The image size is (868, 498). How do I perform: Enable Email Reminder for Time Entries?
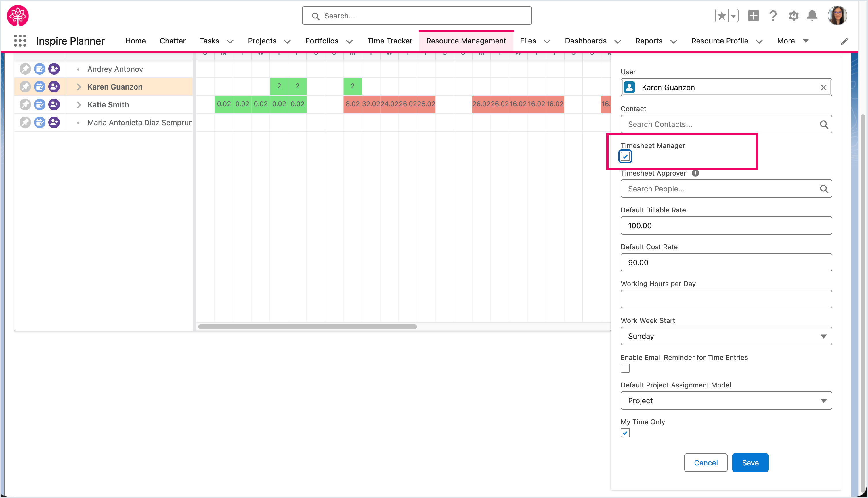click(x=625, y=368)
